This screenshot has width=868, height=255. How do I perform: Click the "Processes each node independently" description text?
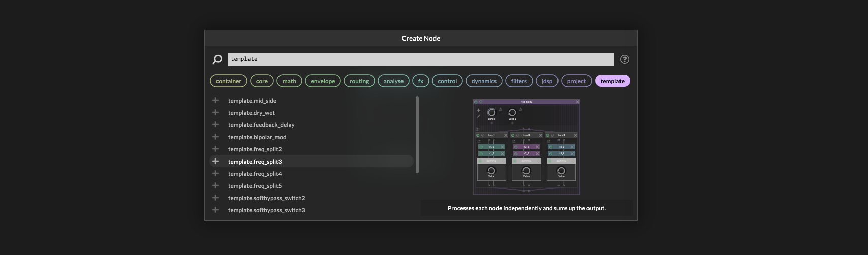[526, 208]
